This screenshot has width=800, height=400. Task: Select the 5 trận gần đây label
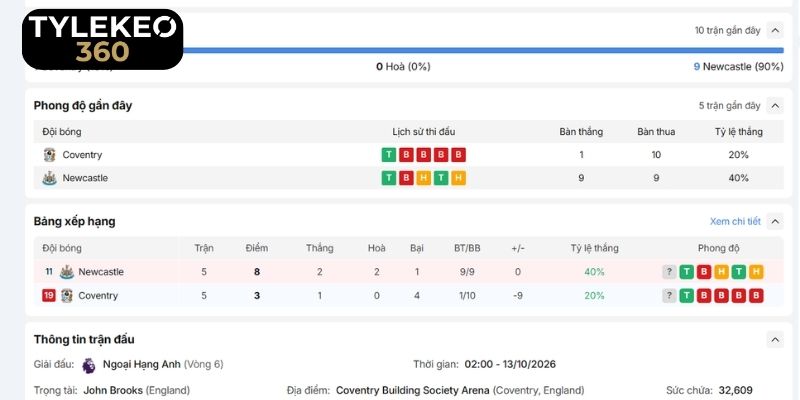729,106
